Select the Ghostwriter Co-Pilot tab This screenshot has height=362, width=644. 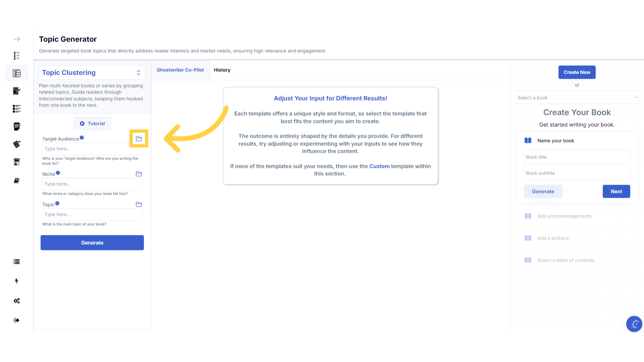click(x=180, y=70)
